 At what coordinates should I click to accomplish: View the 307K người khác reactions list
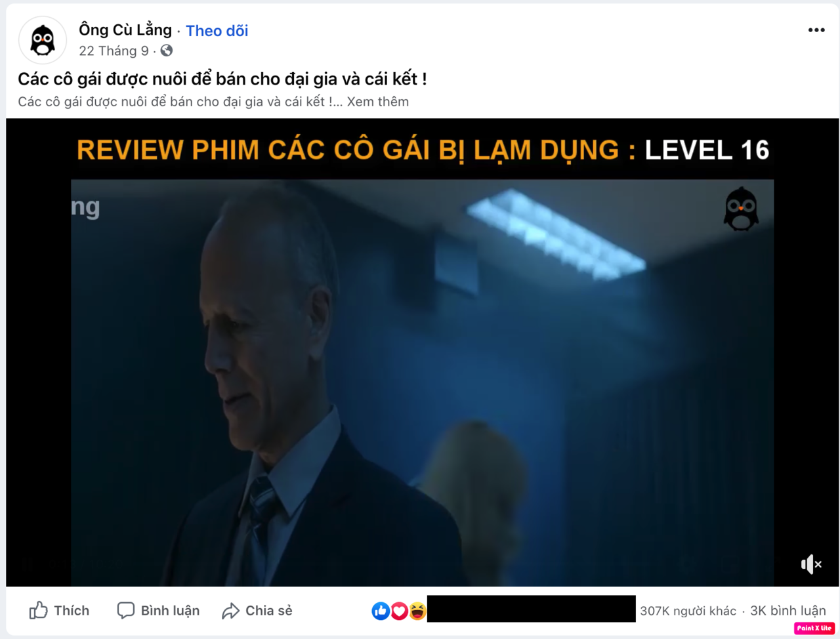pyautogui.click(x=688, y=611)
